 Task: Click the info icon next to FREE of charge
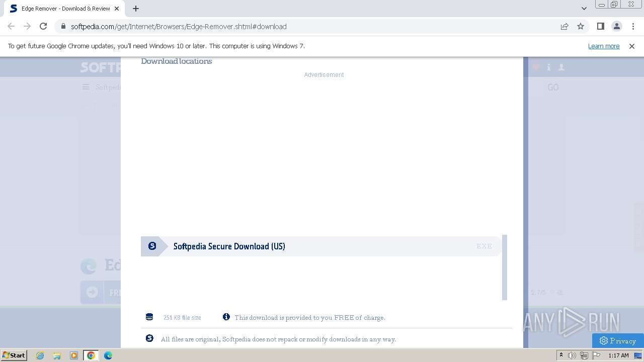(x=226, y=317)
